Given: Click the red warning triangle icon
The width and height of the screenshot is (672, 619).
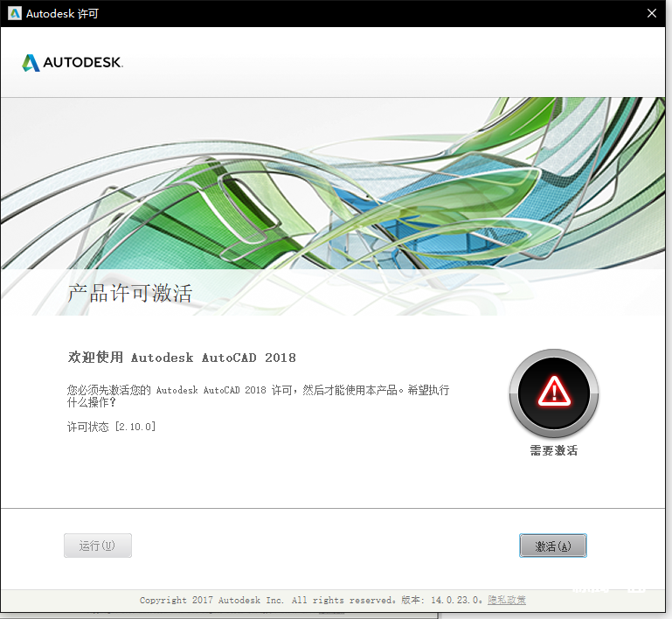Looking at the screenshot, I should [x=553, y=391].
